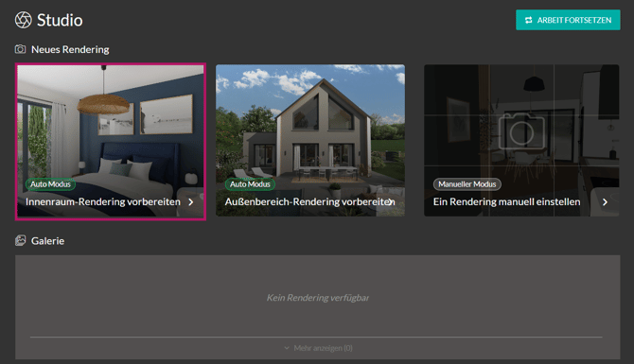Click the Manueller Modus badge
The width and height of the screenshot is (634, 364).
(x=467, y=184)
